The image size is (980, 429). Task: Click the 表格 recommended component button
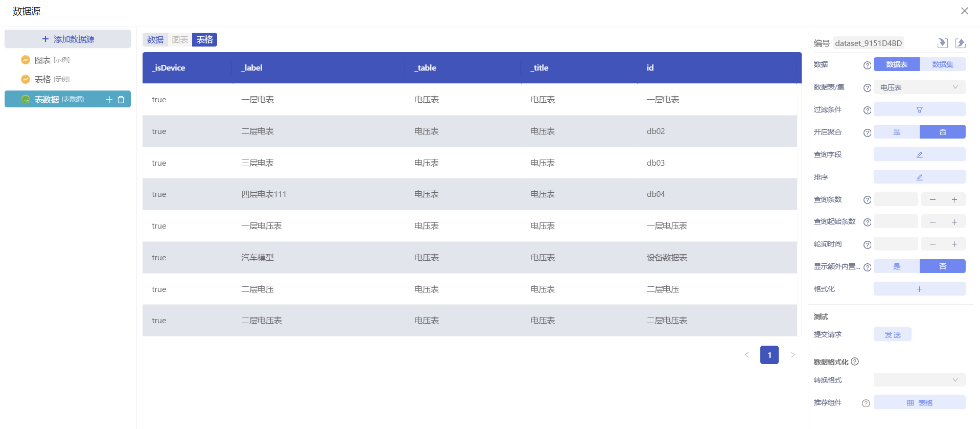click(919, 402)
